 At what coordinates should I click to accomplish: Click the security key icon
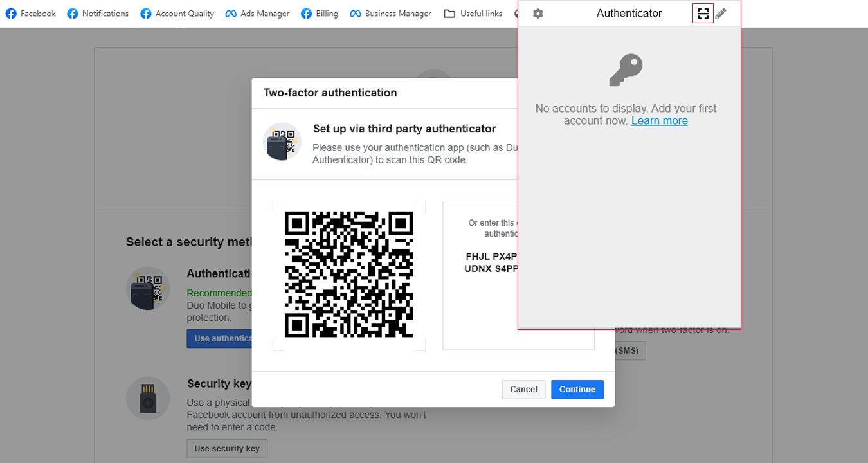click(x=148, y=399)
